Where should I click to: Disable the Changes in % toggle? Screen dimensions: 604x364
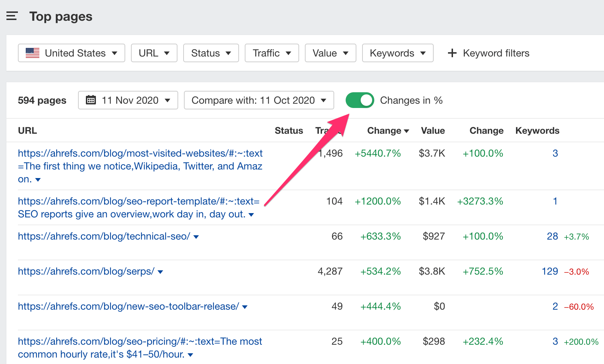[x=360, y=100]
